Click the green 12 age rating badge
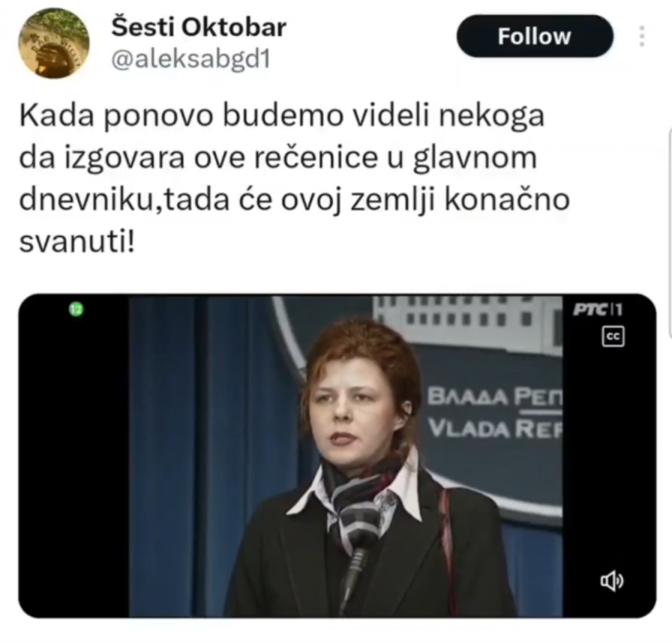This screenshot has height=643, width=672. (x=77, y=310)
